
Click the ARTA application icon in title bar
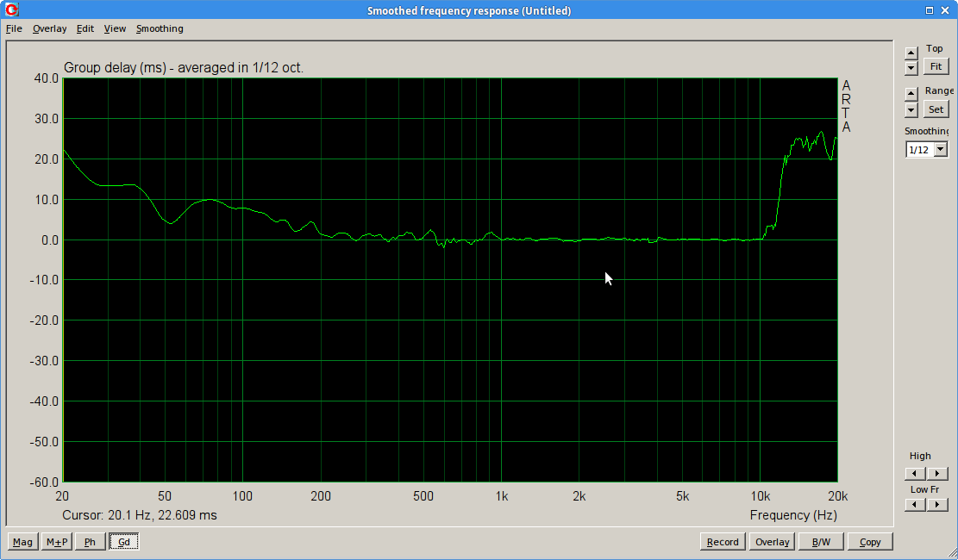11,9
